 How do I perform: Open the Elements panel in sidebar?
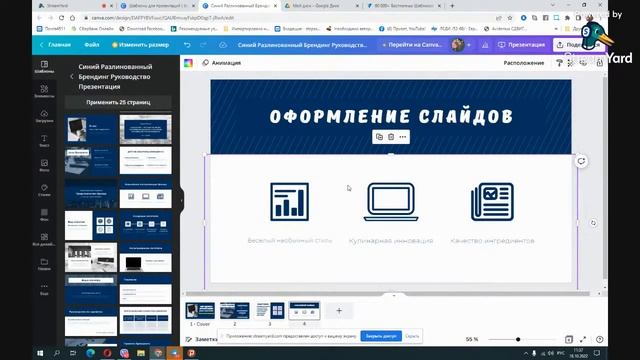44,91
